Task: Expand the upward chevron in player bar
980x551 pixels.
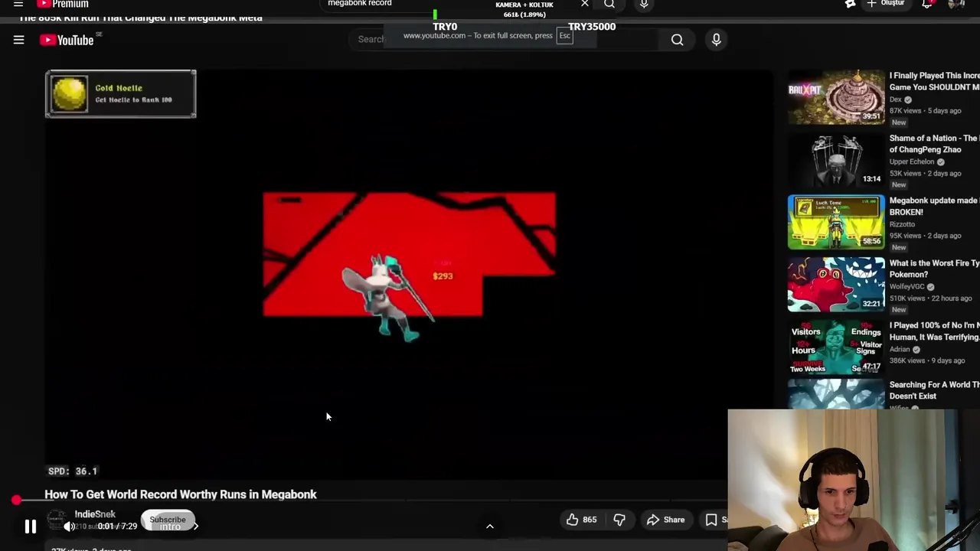Action: click(x=490, y=527)
